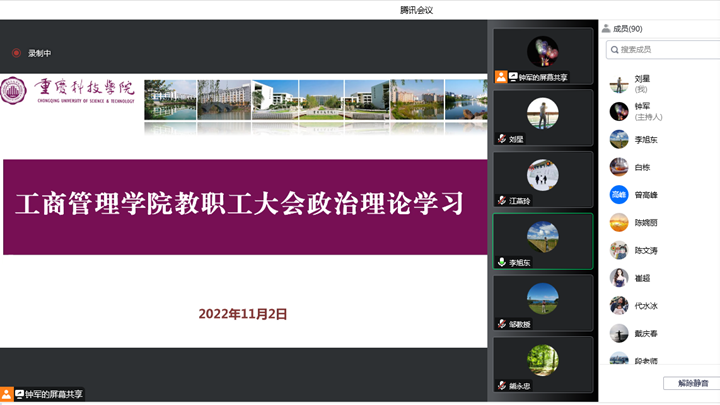
Task: Click 邬教授's muted microphone icon in video tile
Action: point(502,324)
